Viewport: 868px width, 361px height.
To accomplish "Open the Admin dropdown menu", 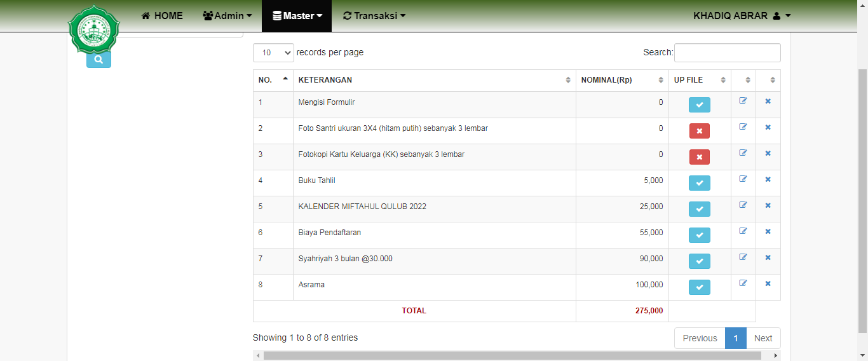I will pyautogui.click(x=227, y=16).
